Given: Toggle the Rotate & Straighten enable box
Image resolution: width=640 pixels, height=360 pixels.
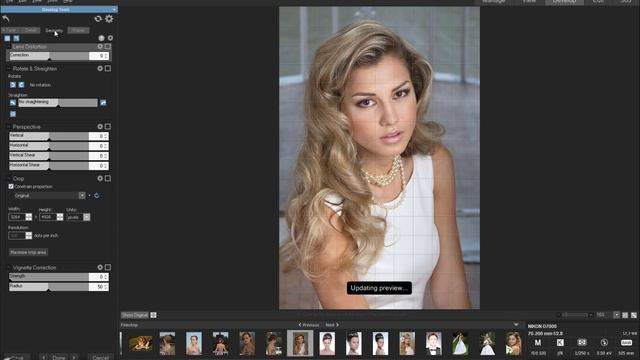Looking at the screenshot, I should tap(108, 69).
